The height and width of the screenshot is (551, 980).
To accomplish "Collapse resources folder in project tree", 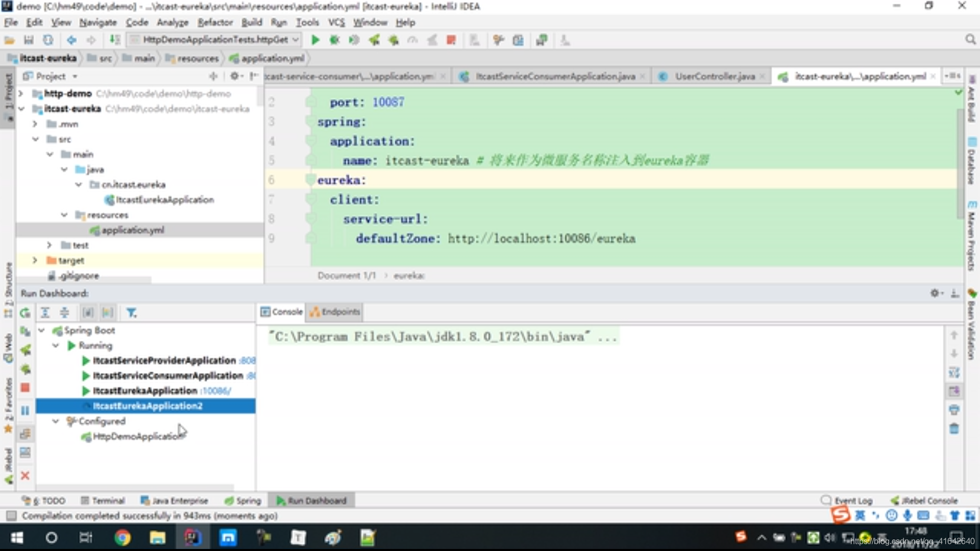I will pyautogui.click(x=64, y=215).
